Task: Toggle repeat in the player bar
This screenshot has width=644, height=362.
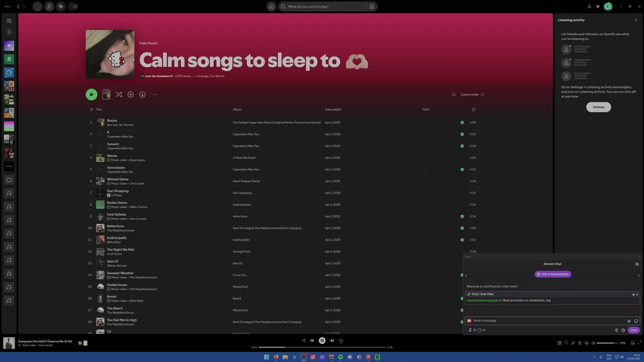Action: (x=341, y=340)
